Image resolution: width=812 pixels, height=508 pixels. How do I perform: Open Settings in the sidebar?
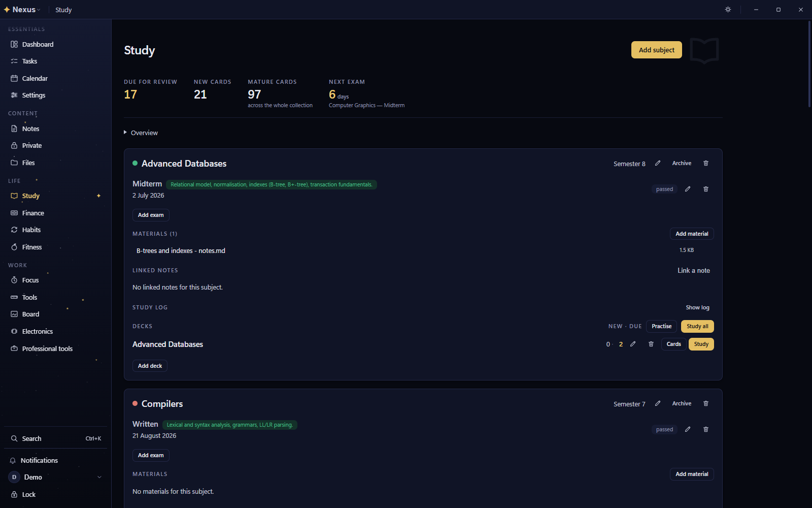[56, 96]
